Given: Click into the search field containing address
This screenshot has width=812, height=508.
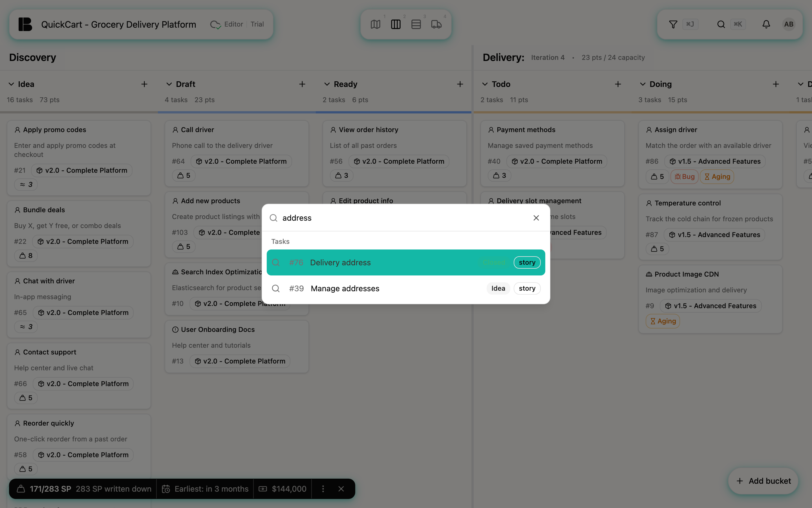Looking at the screenshot, I should click(404, 218).
